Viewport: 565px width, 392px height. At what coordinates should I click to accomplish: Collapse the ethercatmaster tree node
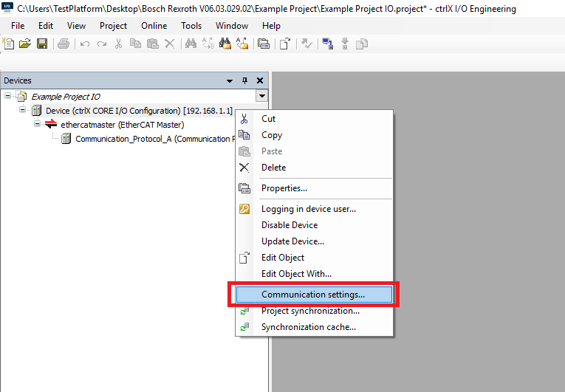[37, 124]
